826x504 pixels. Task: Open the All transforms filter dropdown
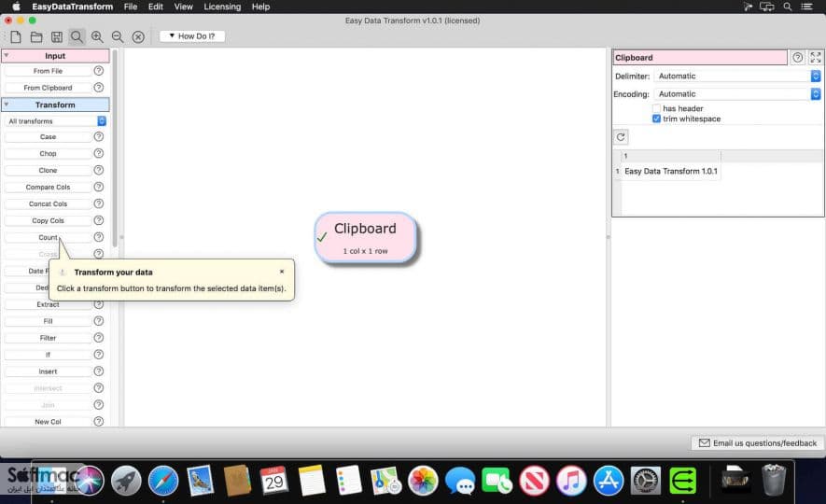[x=56, y=121]
